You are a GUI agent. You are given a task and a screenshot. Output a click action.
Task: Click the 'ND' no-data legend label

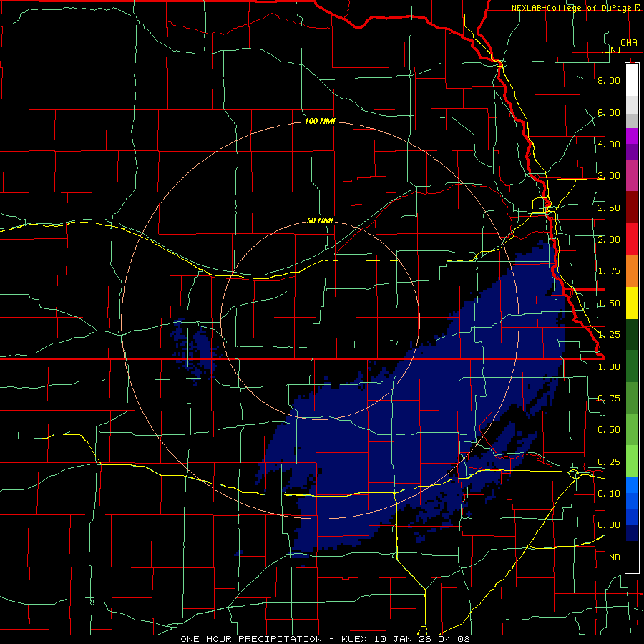click(x=615, y=557)
